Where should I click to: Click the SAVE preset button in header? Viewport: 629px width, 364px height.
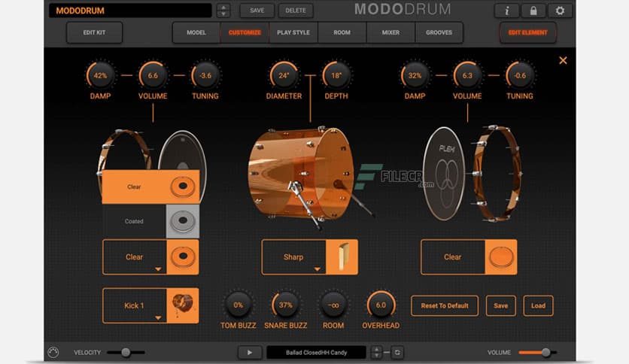click(257, 11)
